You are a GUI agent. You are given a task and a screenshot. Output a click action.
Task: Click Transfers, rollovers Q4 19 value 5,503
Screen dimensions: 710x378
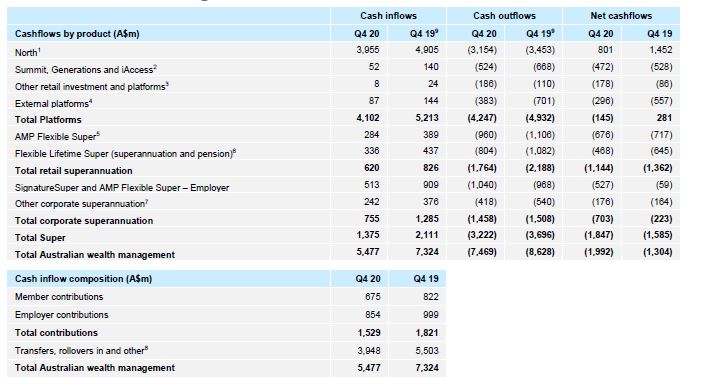click(x=427, y=350)
